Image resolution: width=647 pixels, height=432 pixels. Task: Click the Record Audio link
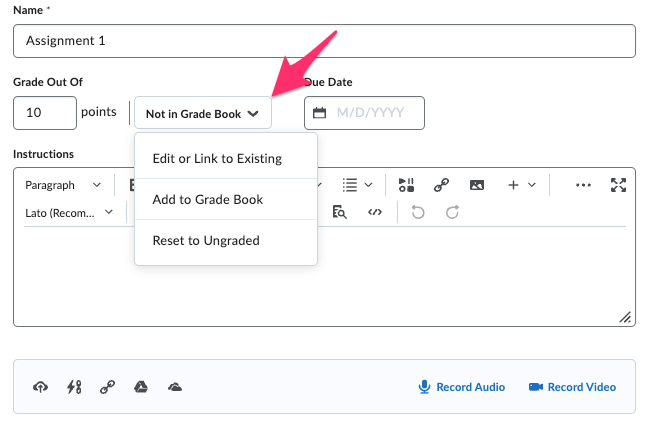pos(461,387)
